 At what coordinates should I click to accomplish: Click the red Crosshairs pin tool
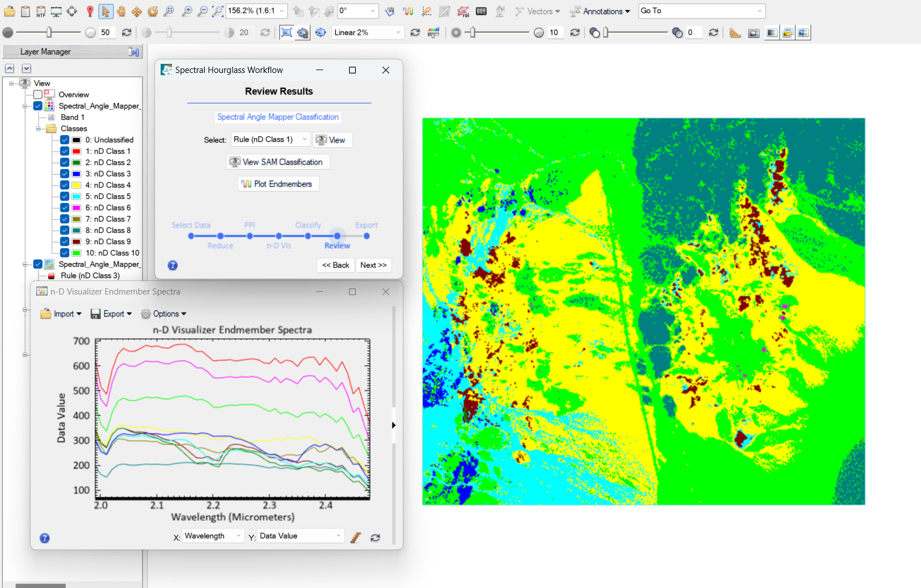click(x=89, y=11)
